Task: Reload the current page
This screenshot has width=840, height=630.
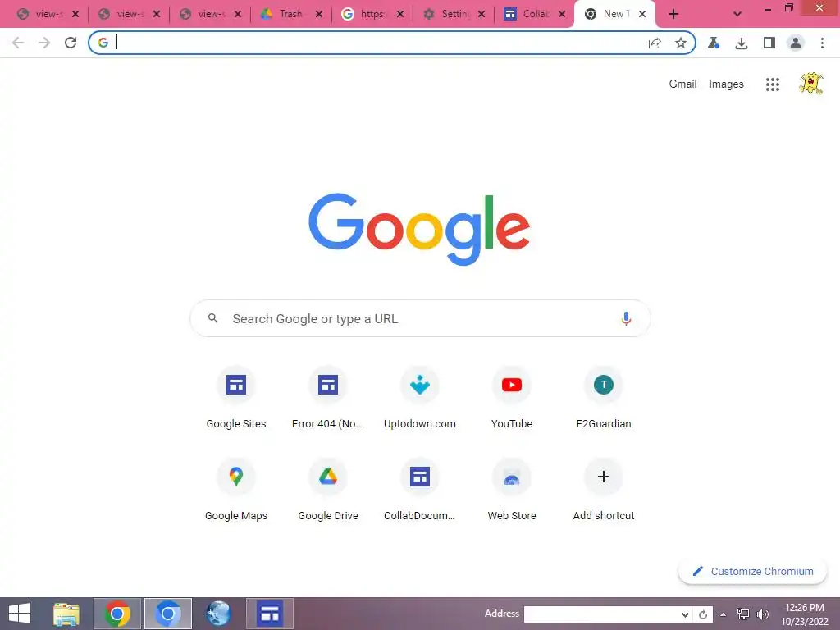Action: (x=71, y=43)
